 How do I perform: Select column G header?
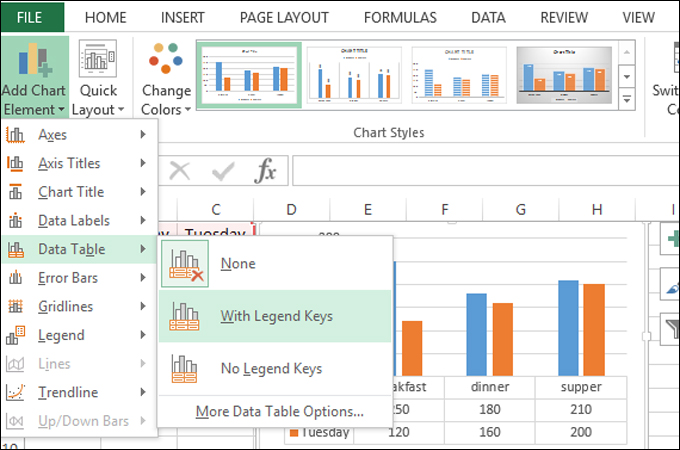(x=521, y=210)
